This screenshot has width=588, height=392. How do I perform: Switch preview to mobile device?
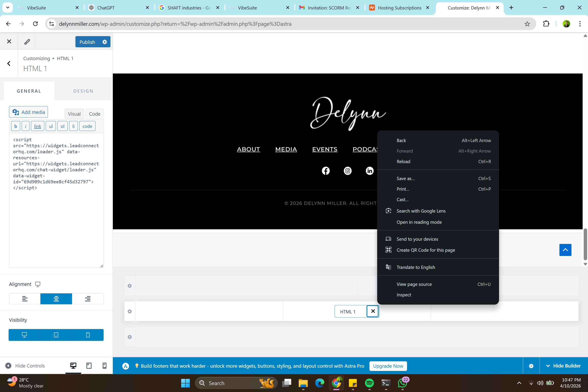click(x=104, y=366)
